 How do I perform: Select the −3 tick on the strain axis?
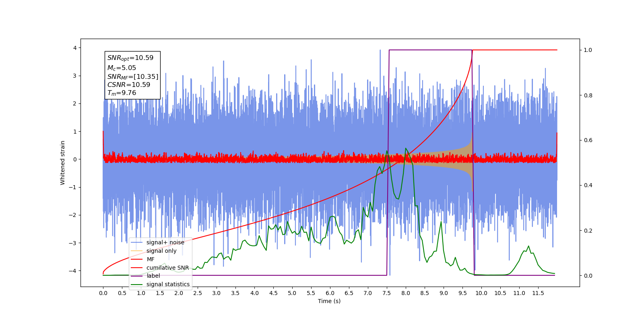[72, 243]
